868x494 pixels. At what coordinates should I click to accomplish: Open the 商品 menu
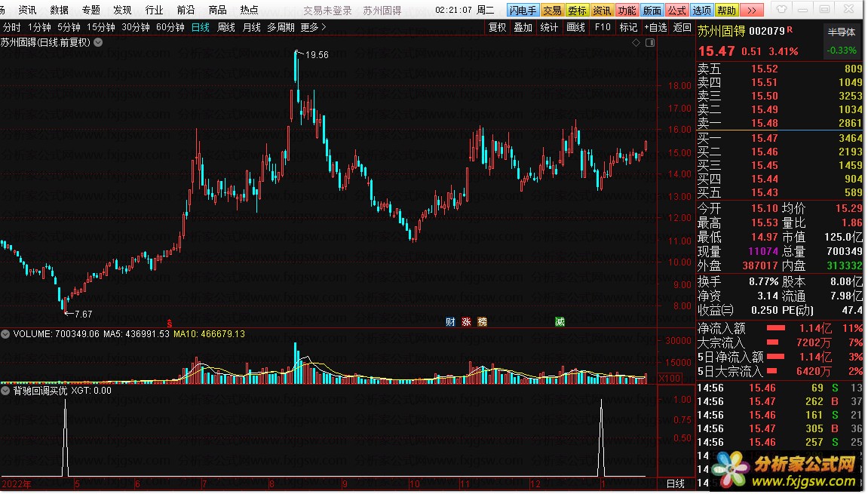[x=217, y=10]
